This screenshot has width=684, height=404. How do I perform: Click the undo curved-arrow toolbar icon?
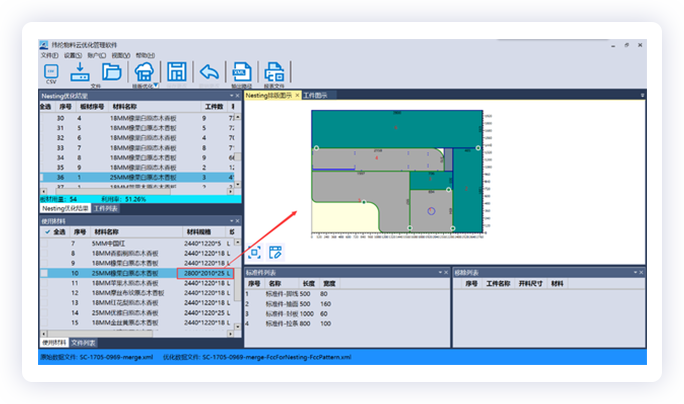click(209, 72)
